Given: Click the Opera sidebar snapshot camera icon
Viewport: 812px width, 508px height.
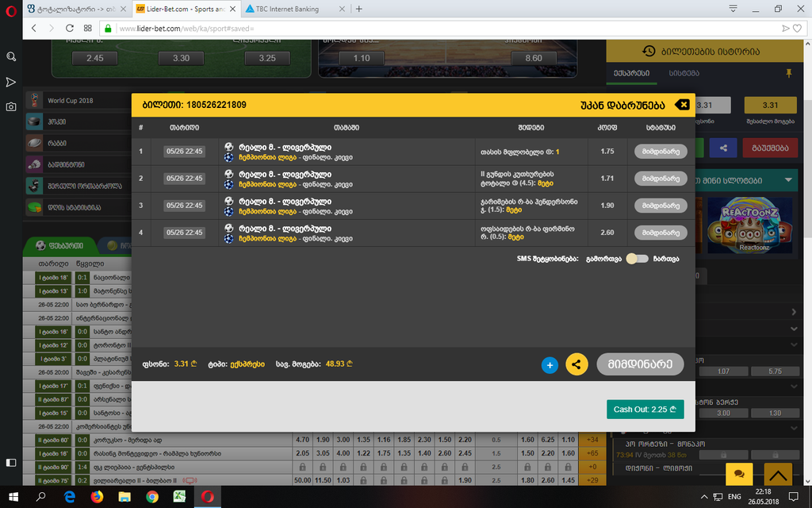Looking at the screenshot, I should point(11,107).
